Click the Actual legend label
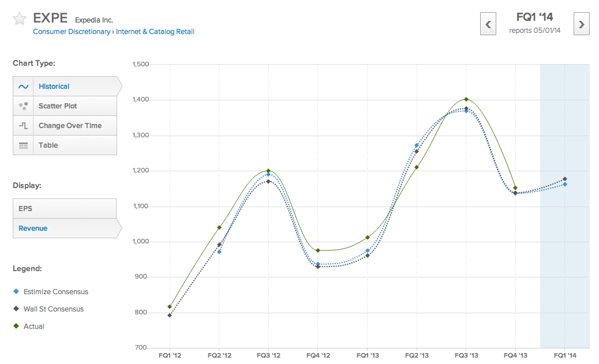This screenshot has height=364, width=599. pyautogui.click(x=34, y=326)
